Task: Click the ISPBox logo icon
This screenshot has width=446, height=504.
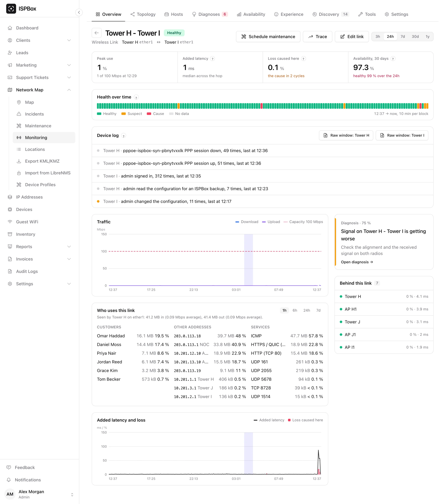Action: (11, 9)
